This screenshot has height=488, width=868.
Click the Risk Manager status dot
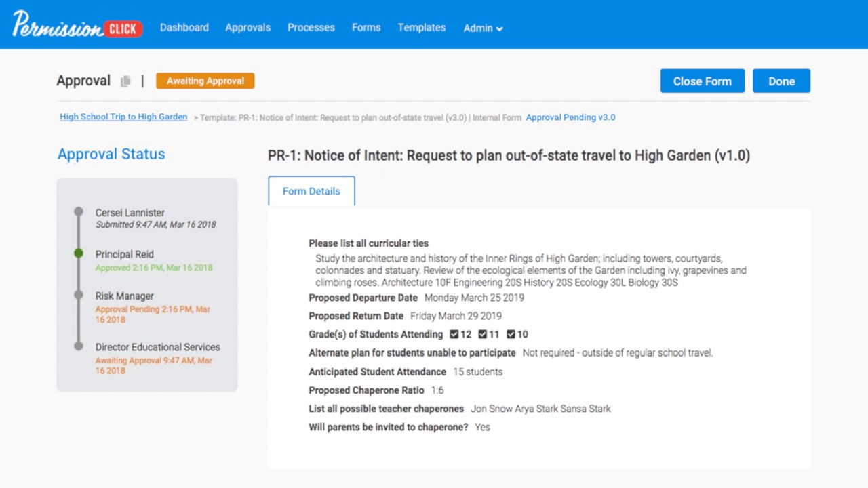(79, 296)
